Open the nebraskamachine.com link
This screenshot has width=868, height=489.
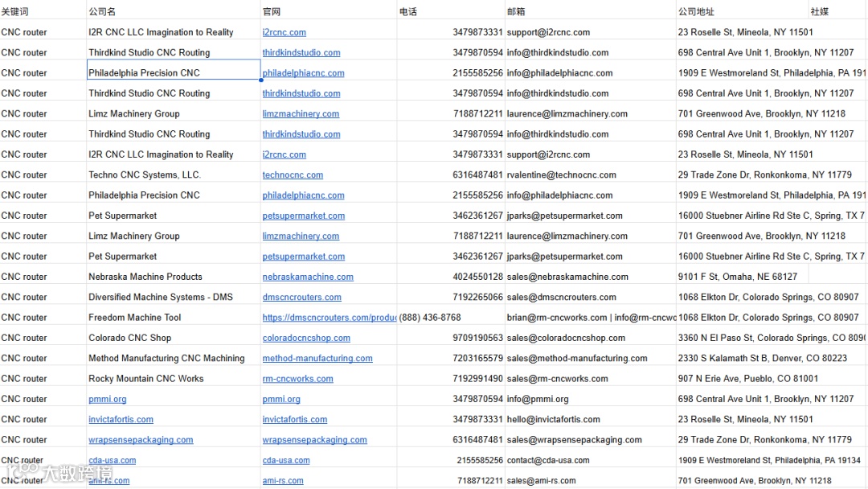pos(308,277)
